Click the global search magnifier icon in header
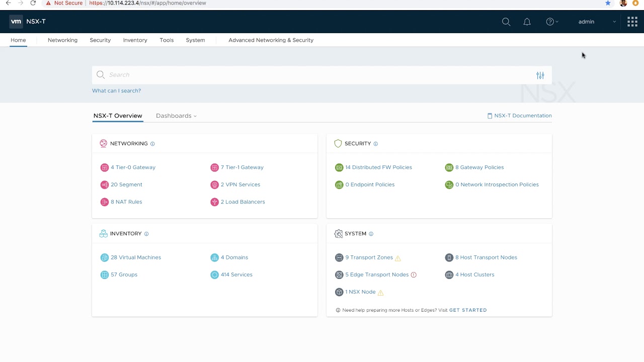Viewport: 644px width, 362px height. click(x=506, y=22)
